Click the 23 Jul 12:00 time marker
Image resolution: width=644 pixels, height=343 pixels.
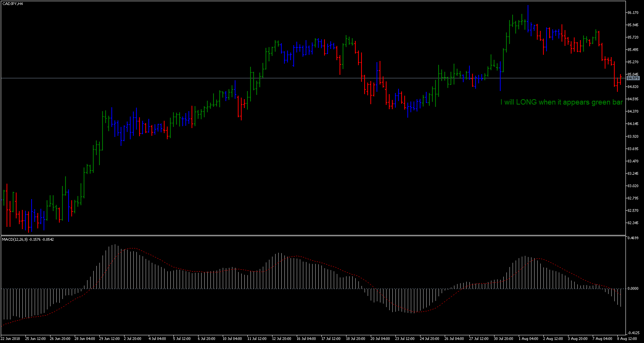click(x=405, y=339)
